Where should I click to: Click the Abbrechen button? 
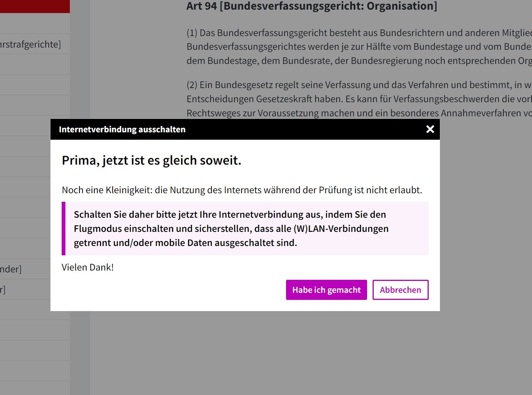point(400,290)
